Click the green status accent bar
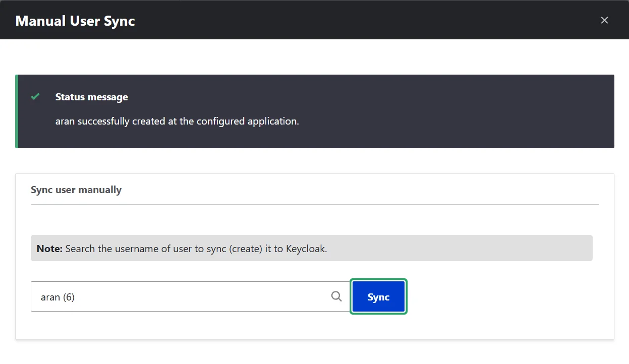The height and width of the screenshot is (364, 629). (17, 111)
